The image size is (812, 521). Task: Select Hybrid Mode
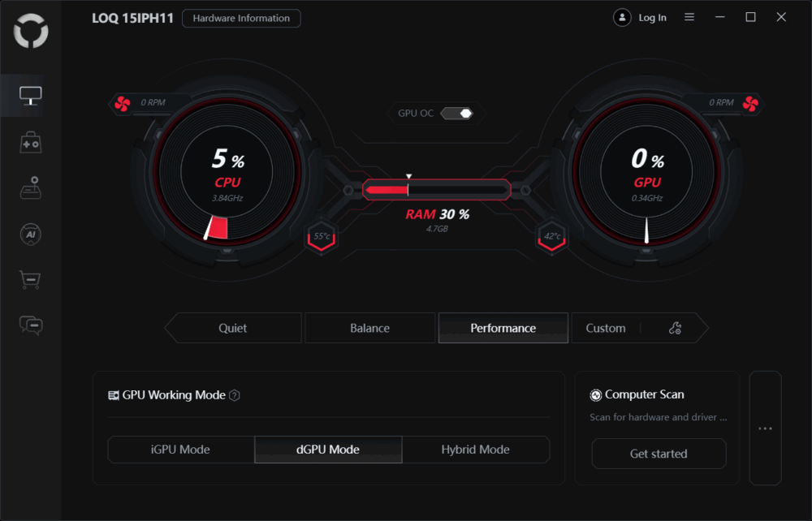coord(475,449)
